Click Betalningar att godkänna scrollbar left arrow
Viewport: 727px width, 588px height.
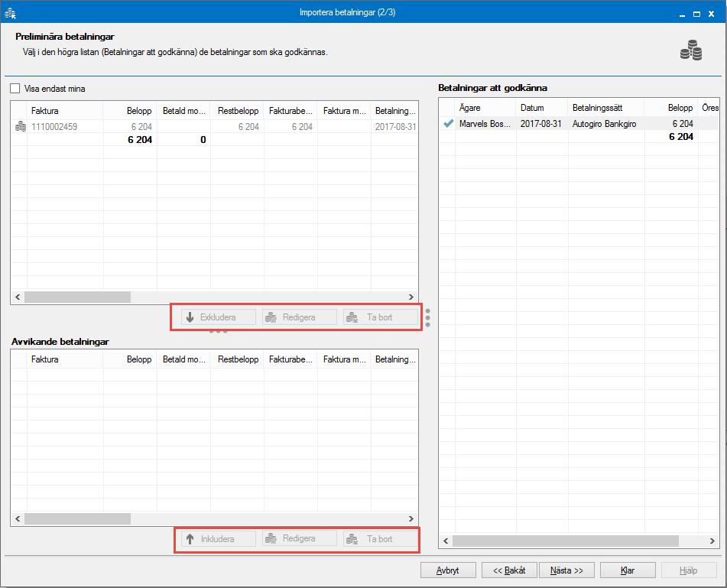coord(446,541)
